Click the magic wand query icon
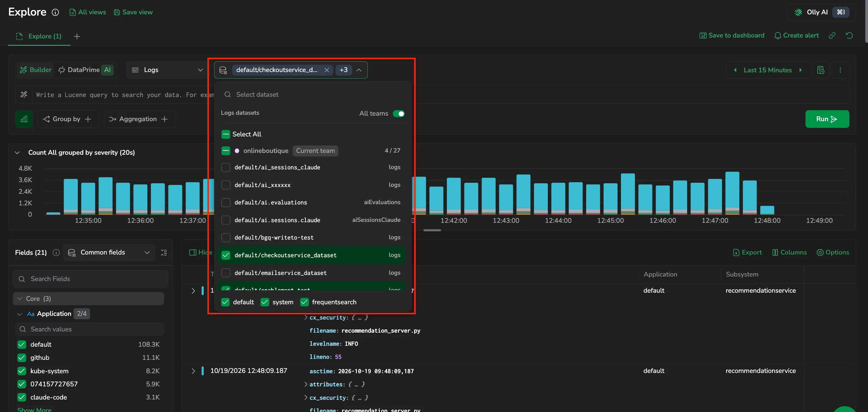 24,95
